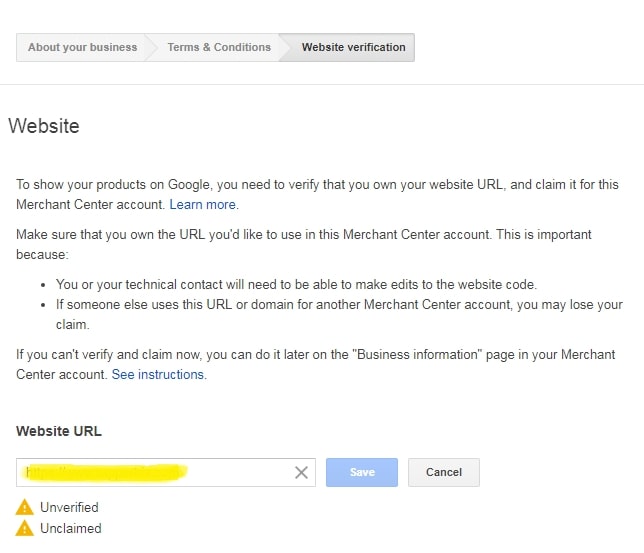The height and width of the screenshot is (553, 644).
Task: Follow the See instructions link
Action: tap(158, 374)
